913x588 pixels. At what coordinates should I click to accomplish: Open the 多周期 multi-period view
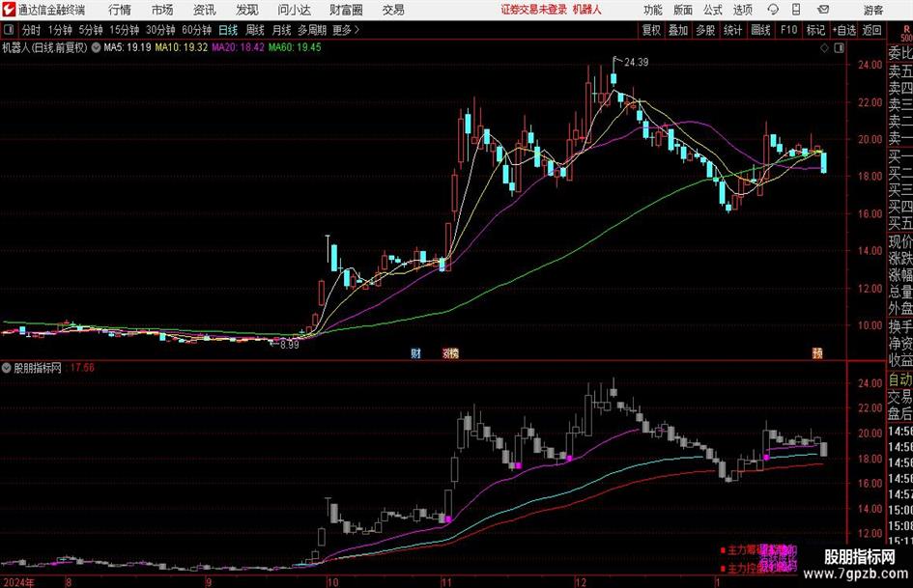[x=312, y=30]
